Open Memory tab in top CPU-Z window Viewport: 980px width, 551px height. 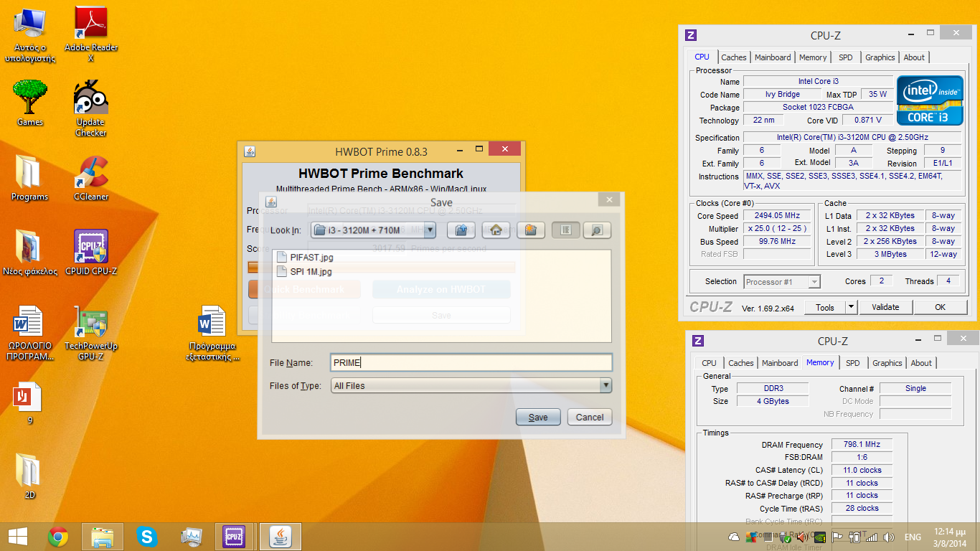[x=812, y=57]
